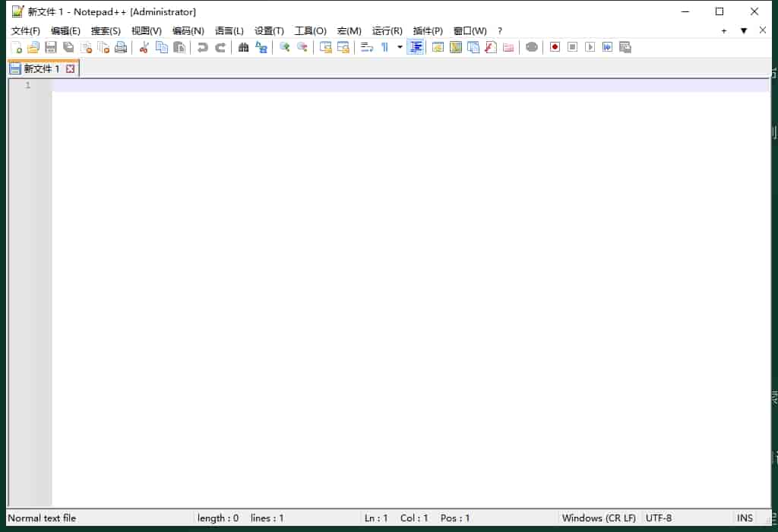Toggle word wrap on the toolbar
Image resolution: width=778 pixels, height=532 pixels.
pos(365,46)
